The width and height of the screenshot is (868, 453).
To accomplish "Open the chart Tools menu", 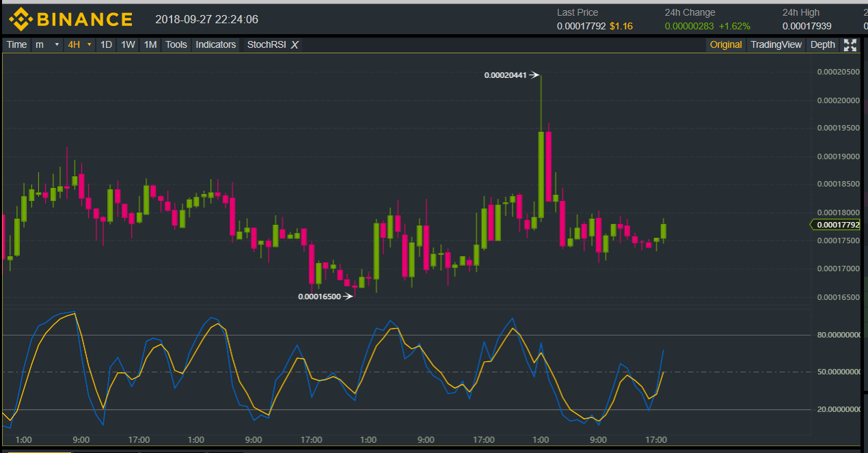I will [176, 45].
